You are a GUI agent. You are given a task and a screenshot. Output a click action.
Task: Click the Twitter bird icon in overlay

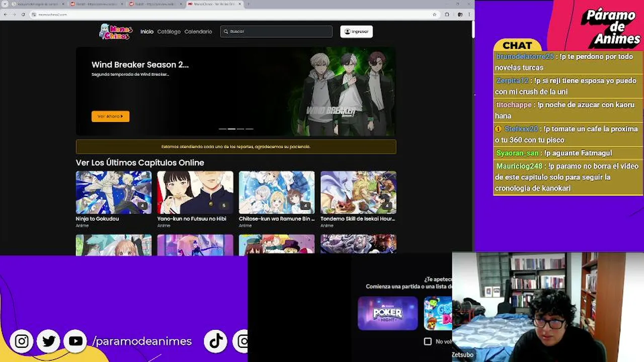pos(49,341)
